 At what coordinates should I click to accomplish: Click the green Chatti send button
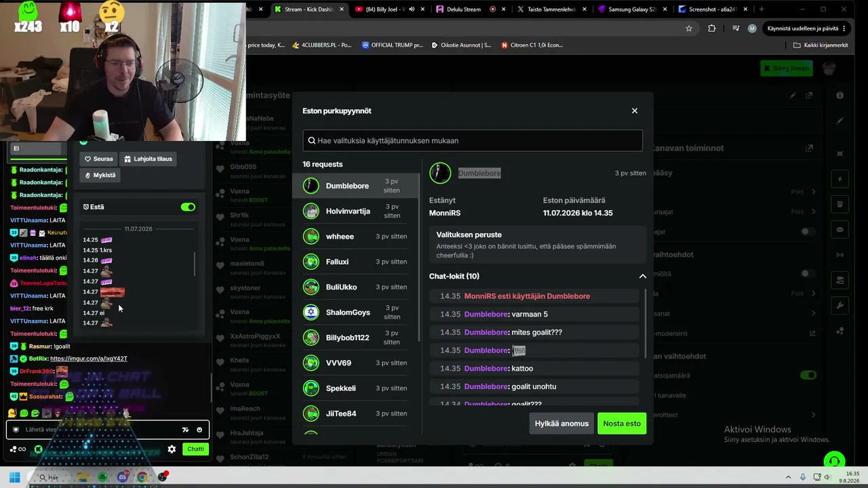pos(195,449)
